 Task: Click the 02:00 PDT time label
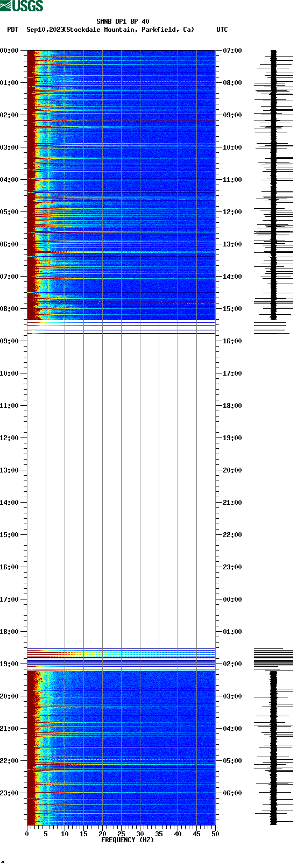tap(9, 115)
